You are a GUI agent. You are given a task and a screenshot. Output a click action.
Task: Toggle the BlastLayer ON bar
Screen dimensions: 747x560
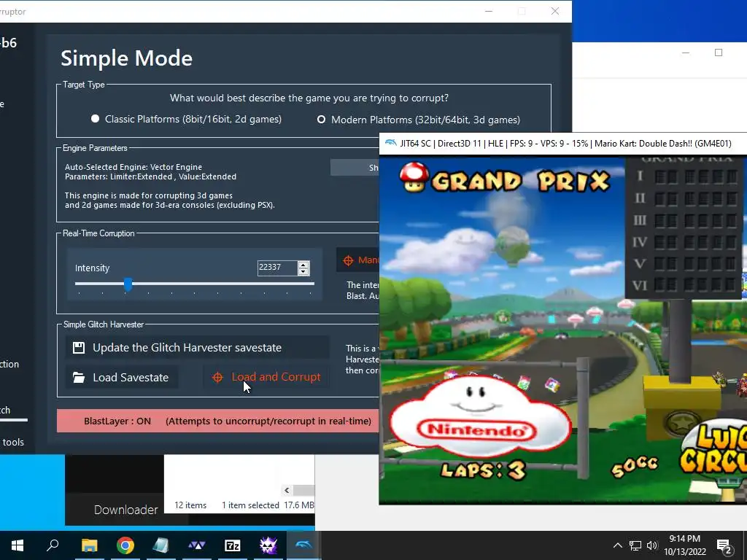217,421
